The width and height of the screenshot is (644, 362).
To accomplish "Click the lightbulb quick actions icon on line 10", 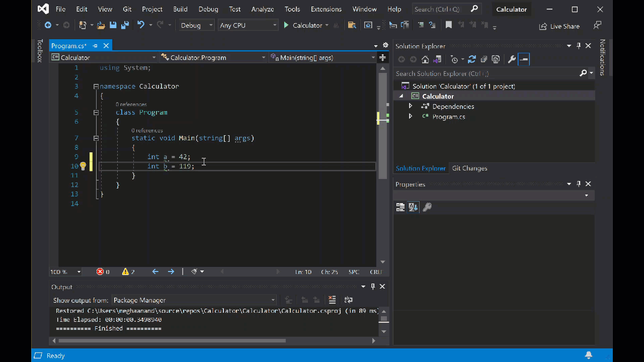I will pos(83,166).
